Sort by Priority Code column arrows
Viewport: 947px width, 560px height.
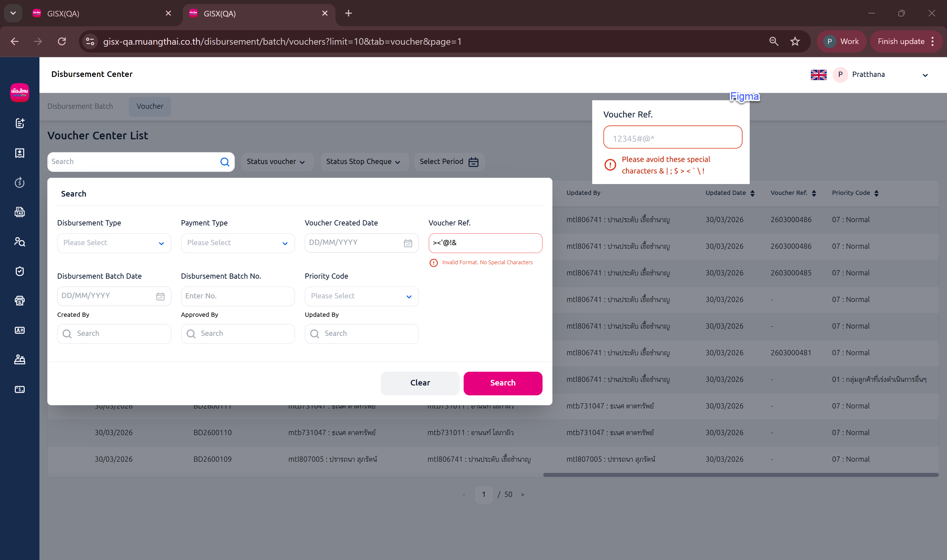click(876, 193)
